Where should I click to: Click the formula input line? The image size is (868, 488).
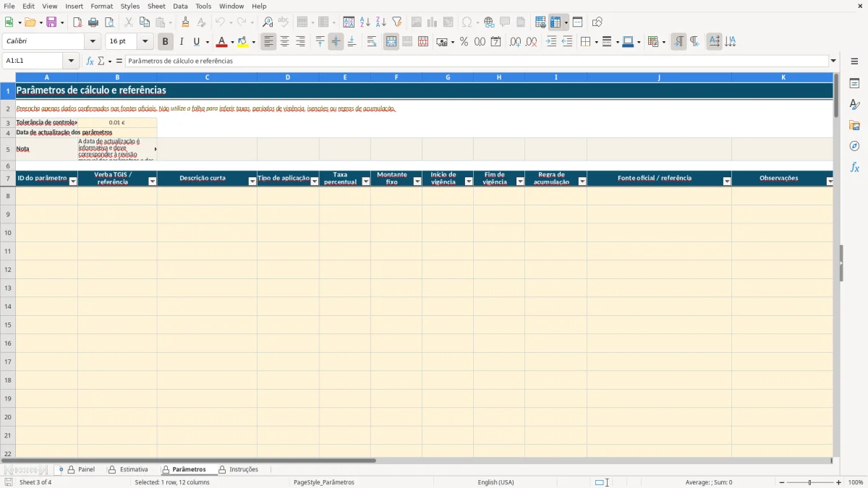tap(477, 61)
